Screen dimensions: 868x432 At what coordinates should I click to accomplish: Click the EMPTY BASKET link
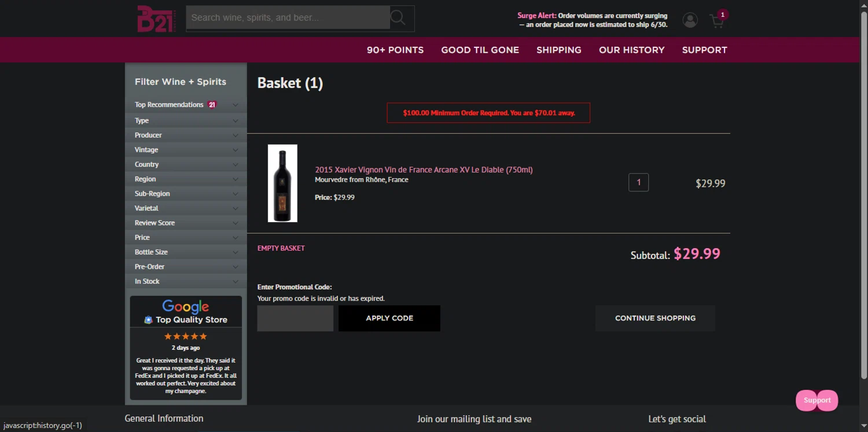pos(281,248)
